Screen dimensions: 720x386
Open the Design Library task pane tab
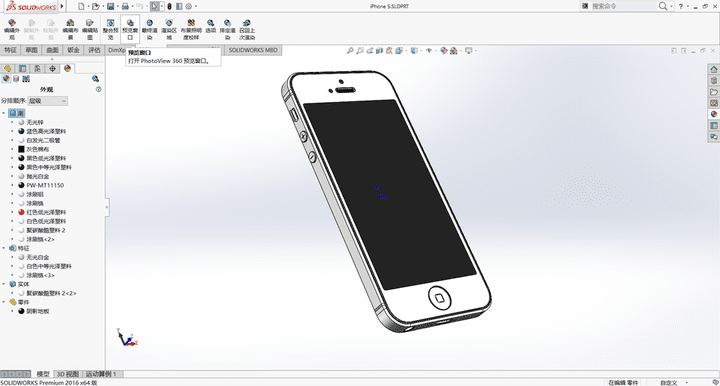point(714,81)
